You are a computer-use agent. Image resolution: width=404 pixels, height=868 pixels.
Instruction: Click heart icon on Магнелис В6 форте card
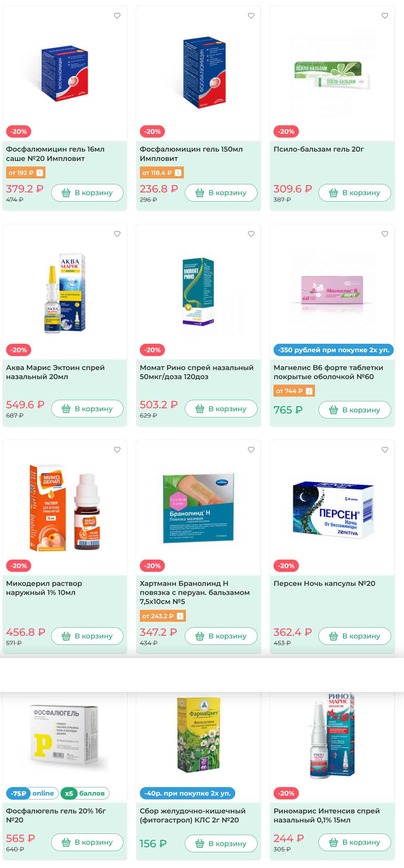(385, 234)
